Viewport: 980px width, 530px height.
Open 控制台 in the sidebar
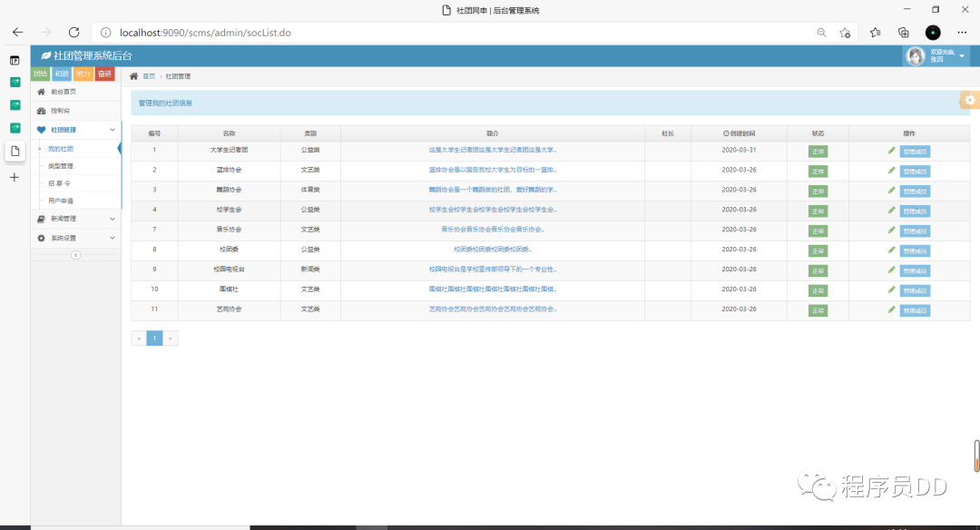[75, 111]
